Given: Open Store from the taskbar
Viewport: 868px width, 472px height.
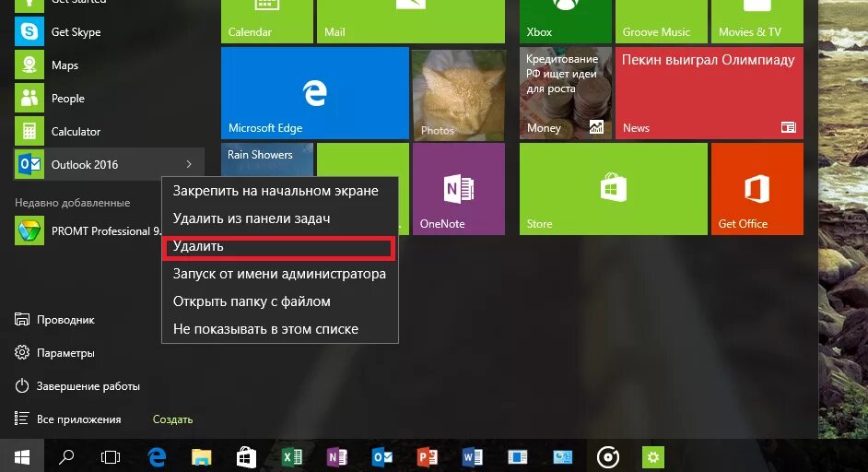Looking at the screenshot, I should click(x=246, y=457).
